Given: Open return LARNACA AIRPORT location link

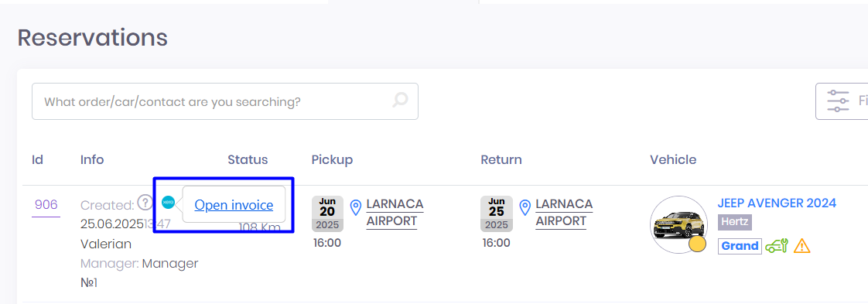Looking at the screenshot, I should (x=564, y=212).
